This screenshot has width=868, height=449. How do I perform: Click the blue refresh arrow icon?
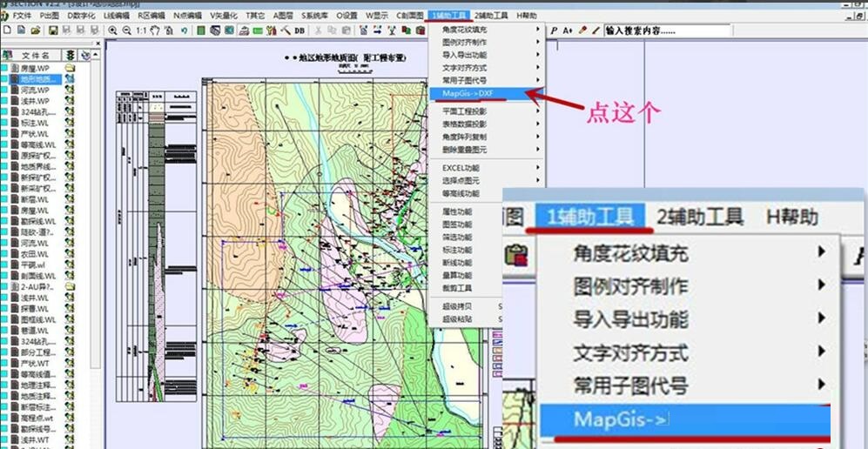coord(185,30)
